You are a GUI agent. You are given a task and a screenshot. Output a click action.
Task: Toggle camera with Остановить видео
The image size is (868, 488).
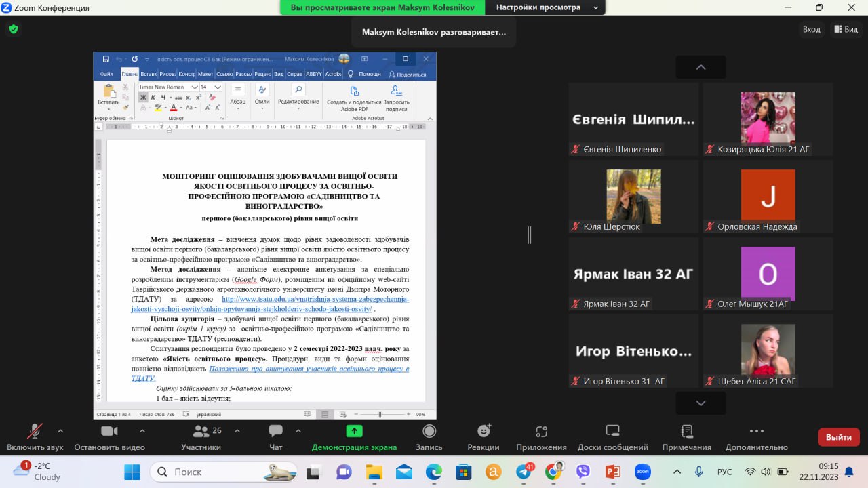coord(109,437)
